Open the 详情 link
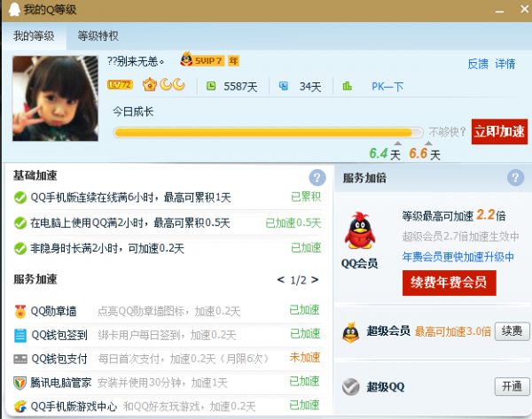Screen dimensions: 532x419 tap(505, 64)
